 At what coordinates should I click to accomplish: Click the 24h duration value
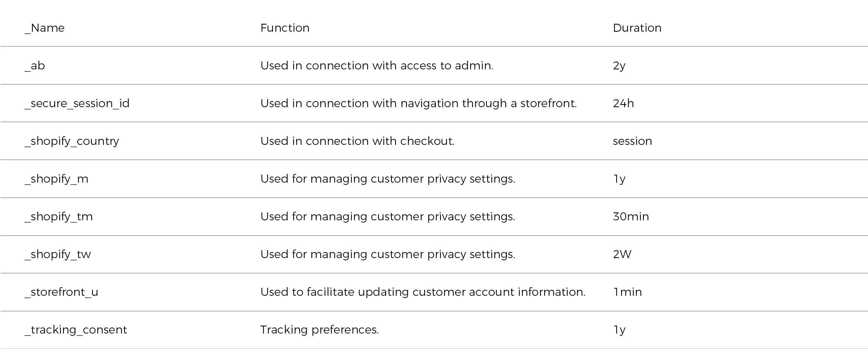[623, 103]
